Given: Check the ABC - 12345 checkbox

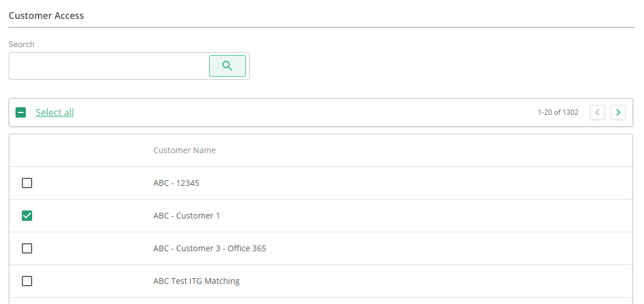Looking at the screenshot, I should click(x=26, y=183).
